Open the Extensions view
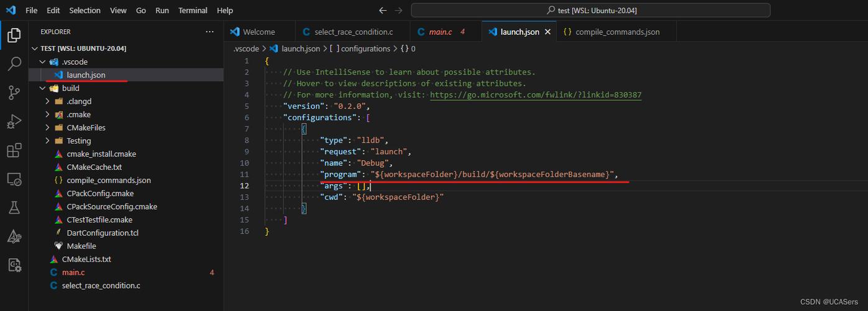Image resolution: width=868 pixels, height=311 pixels. [14, 151]
